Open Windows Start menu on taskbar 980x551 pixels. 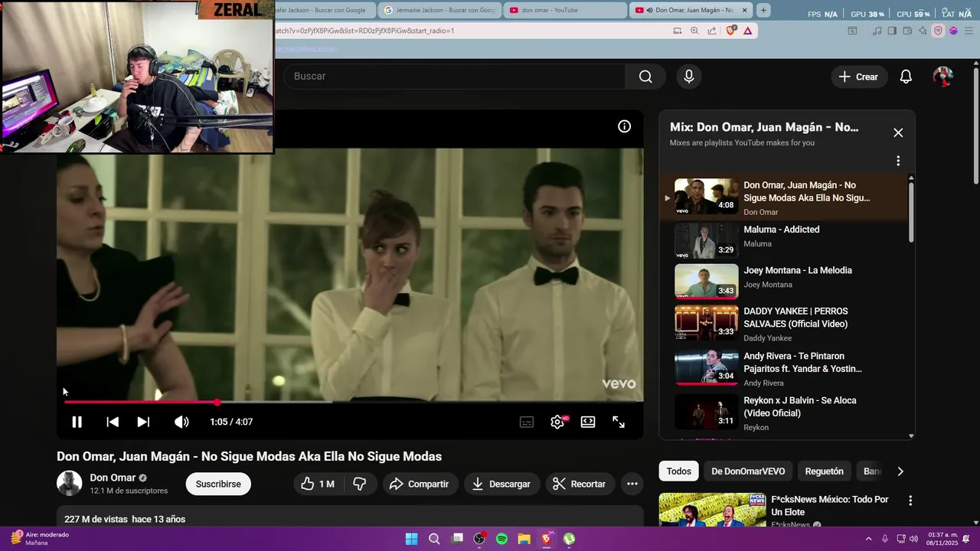coord(411,539)
